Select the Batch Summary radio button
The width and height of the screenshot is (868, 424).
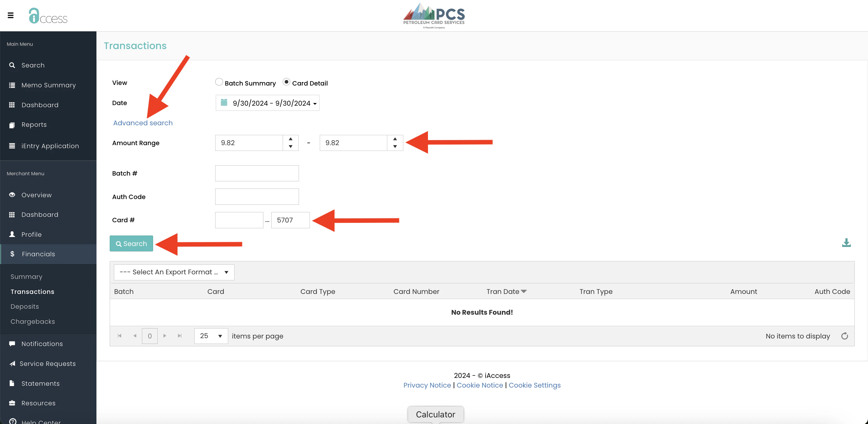click(219, 82)
